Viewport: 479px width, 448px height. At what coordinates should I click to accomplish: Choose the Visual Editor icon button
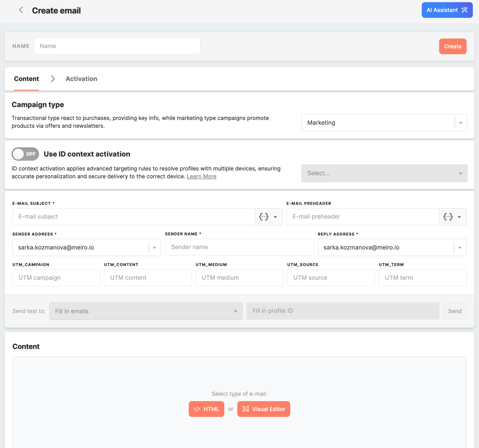(263, 409)
